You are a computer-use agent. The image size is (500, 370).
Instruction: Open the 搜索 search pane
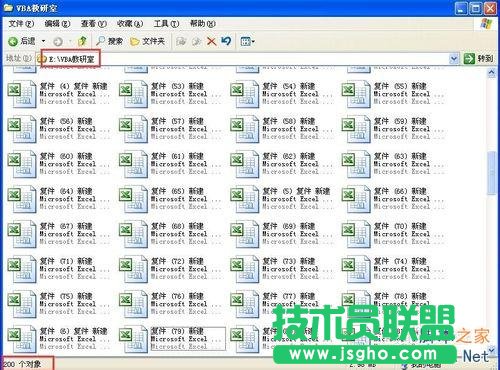[110, 41]
